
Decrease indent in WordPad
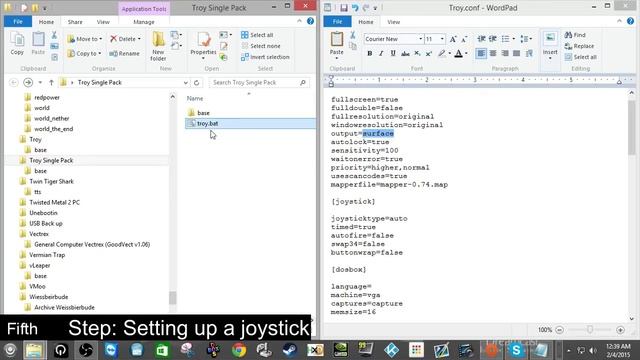pyautogui.click(x=481, y=39)
